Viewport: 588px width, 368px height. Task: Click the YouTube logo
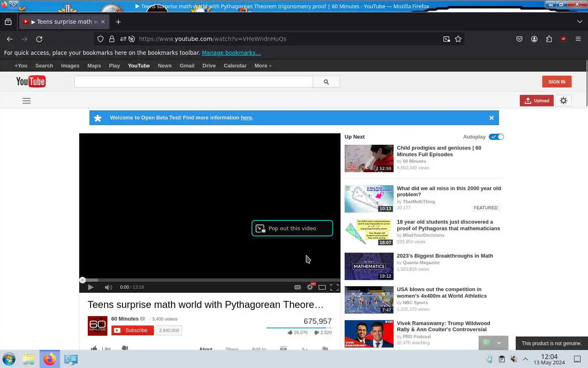pos(31,81)
